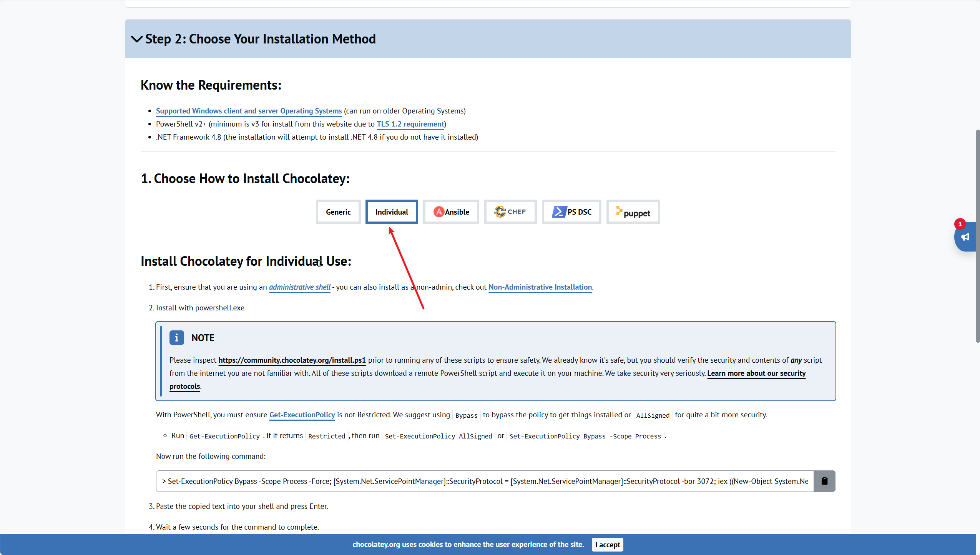Click the page vertical scrollbar thumb

point(977,235)
